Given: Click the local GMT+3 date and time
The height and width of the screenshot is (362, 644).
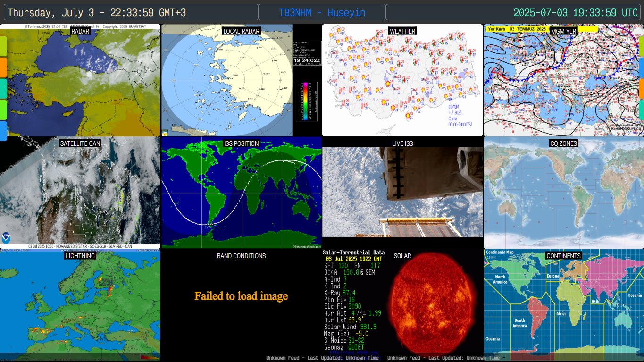Looking at the screenshot, I should tap(97, 13).
